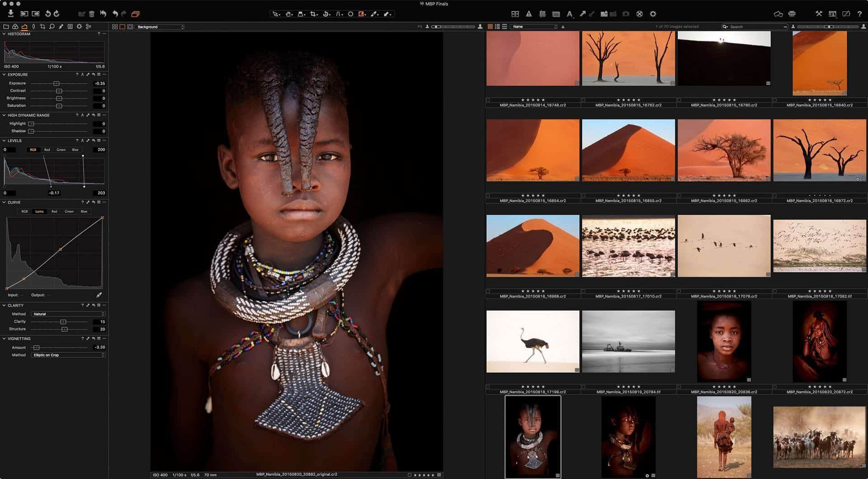This screenshot has height=479, width=868.
Task: Tick selection checkbox for MBP_Namibia_20150814_16748.cr2
Action: [x=488, y=100]
